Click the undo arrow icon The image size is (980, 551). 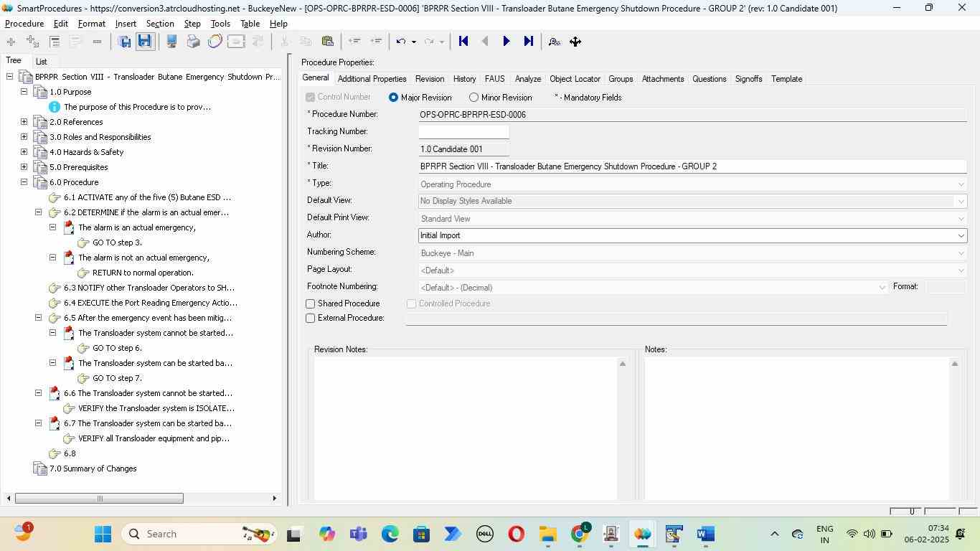click(401, 42)
